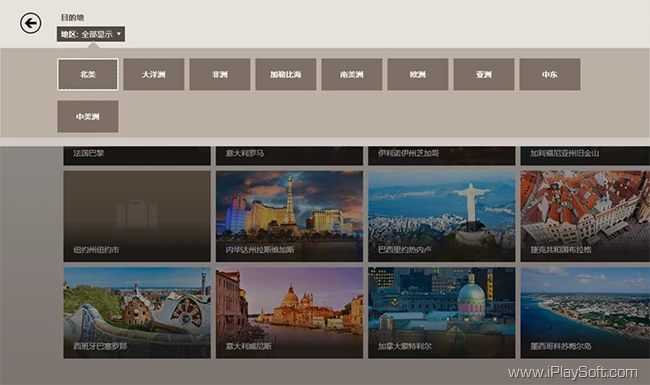Pick the 南美洲 region option
Viewport: 650px width, 385px height.
pyautogui.click(x=352, y=75)
